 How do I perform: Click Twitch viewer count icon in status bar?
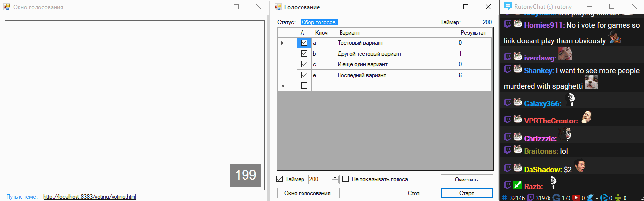click(x=530, y=197)
